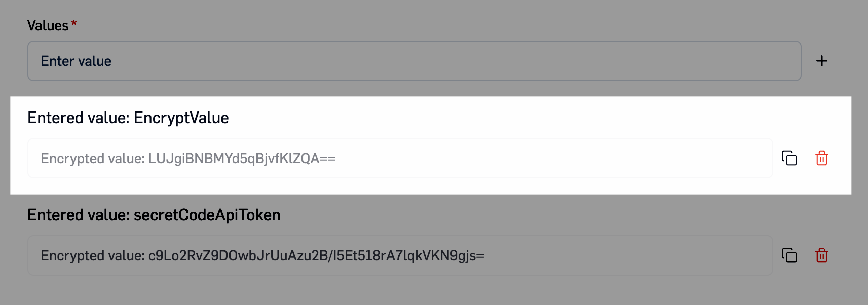Click the secretCodeApiToken encrypted value field
The height and width of the screenshot is (305, 868).
click(x=400, y=255)
